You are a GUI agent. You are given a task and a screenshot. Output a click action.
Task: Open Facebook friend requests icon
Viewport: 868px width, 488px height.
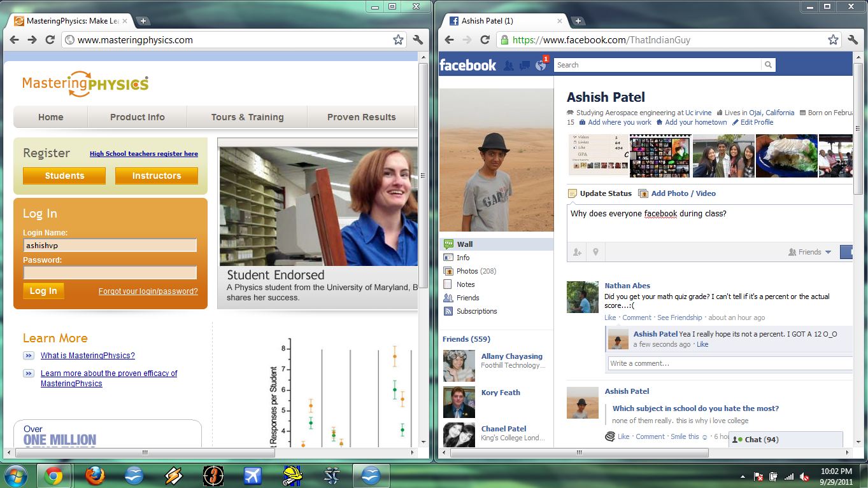coord(509,65)
